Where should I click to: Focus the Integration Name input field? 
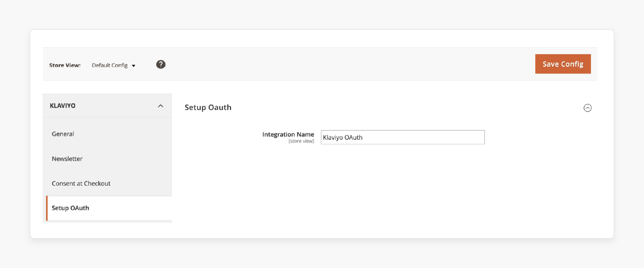tap(402, 137)
